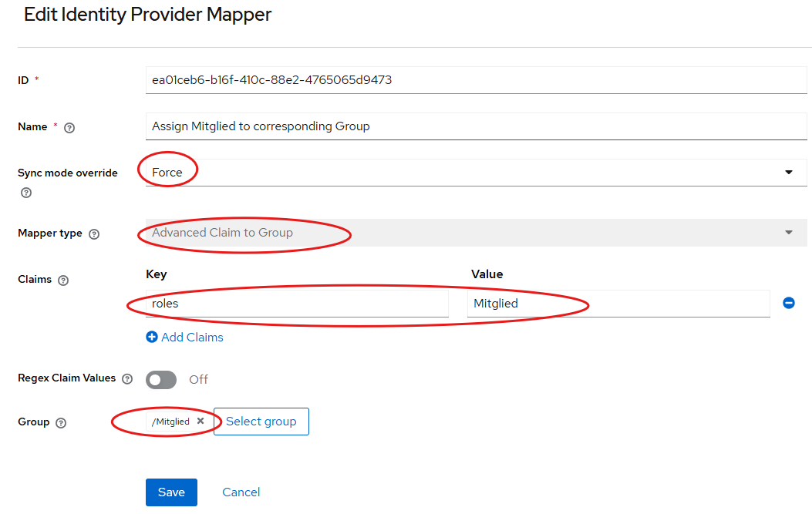Expand the Mapper type dropdown arrow
The width and height of the screenshot is (812, 514).
point(788,233)
